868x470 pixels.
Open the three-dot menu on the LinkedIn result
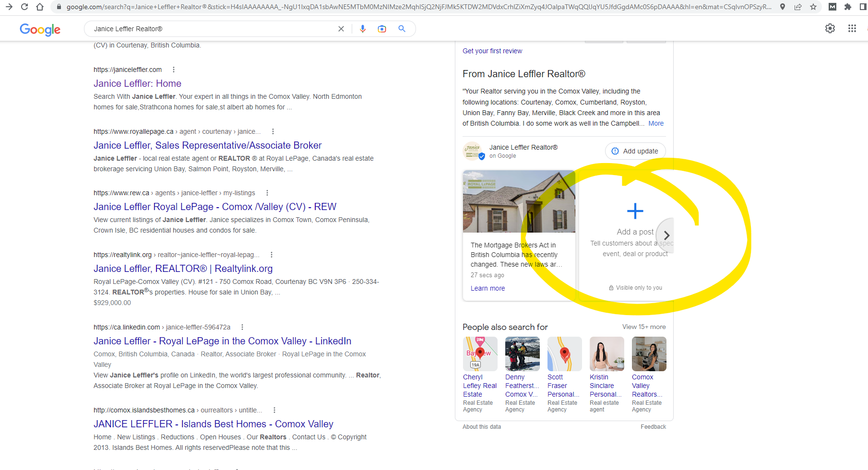coord(242,327)
